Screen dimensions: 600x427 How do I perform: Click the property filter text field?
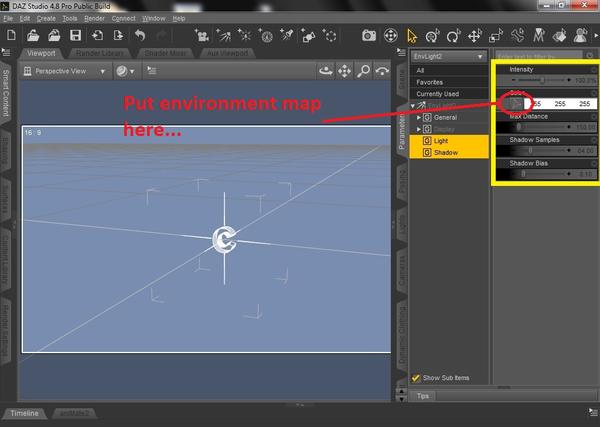pyautogui.click(x=539, y=56)
